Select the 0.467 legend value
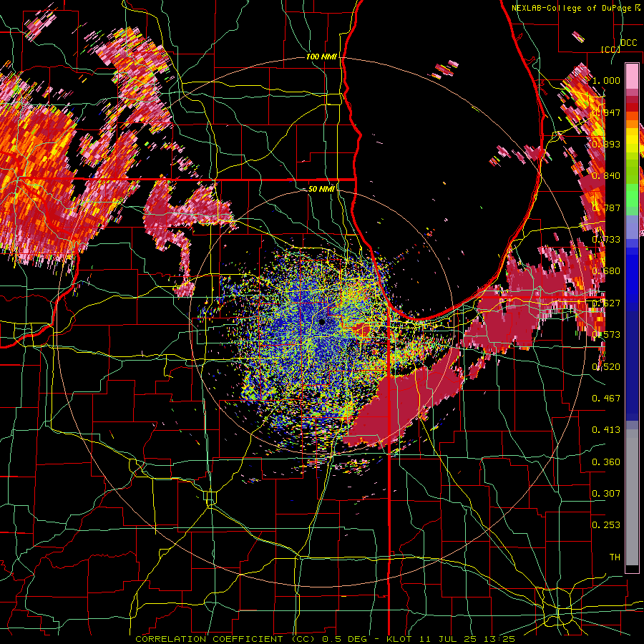The width and height of the screenshot is (644, 644). click(x=606, y=398)
